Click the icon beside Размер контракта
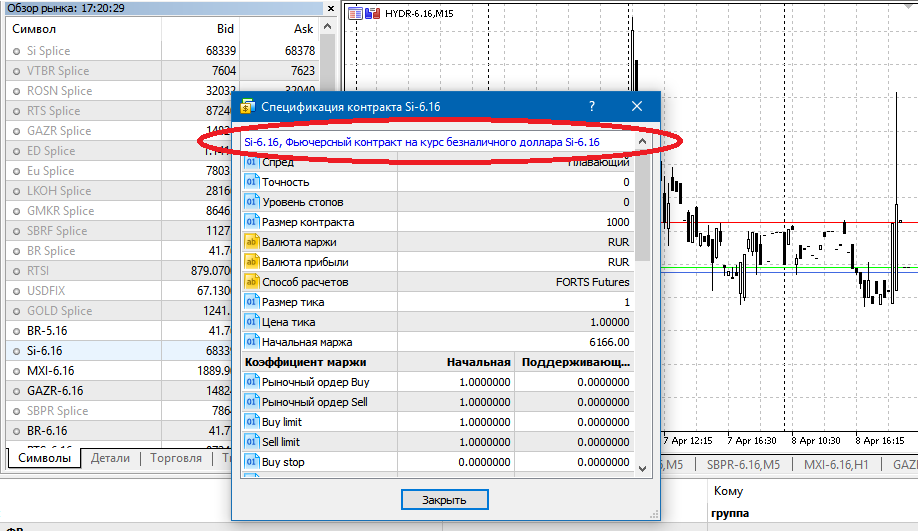Image resolution: width=918 pixels, height=531 pixels. [252, 222]
